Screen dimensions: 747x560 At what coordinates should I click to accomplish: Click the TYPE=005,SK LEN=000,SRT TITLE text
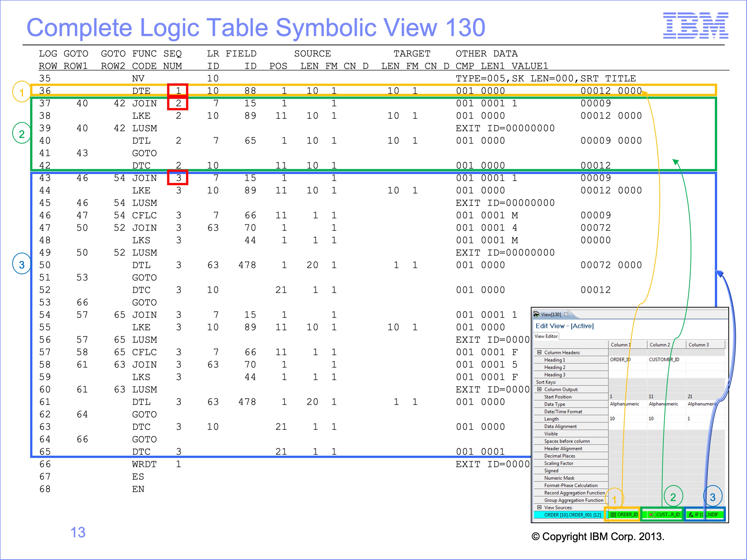(546, 79)
